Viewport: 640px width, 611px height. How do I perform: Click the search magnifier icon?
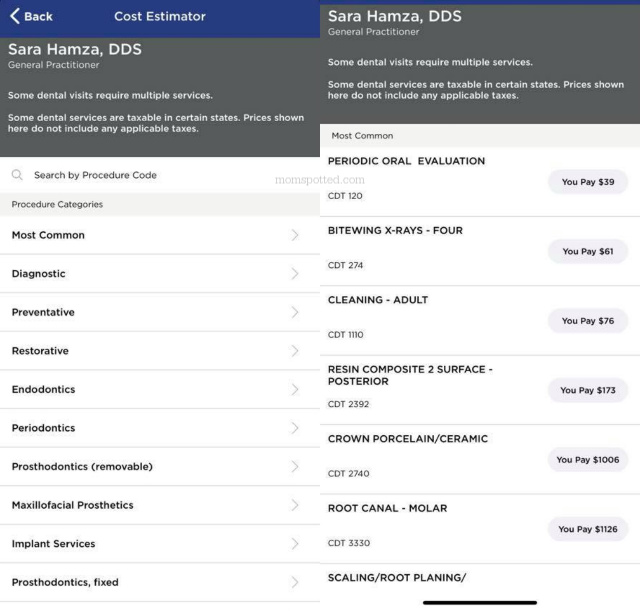pyautogui.click(x=17, y=175)
